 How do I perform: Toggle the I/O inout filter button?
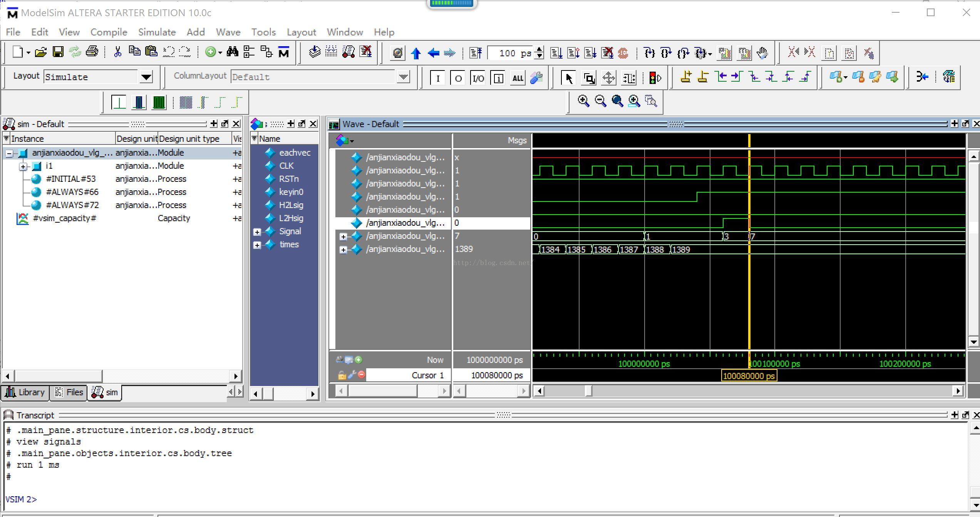tap(478, 78)
